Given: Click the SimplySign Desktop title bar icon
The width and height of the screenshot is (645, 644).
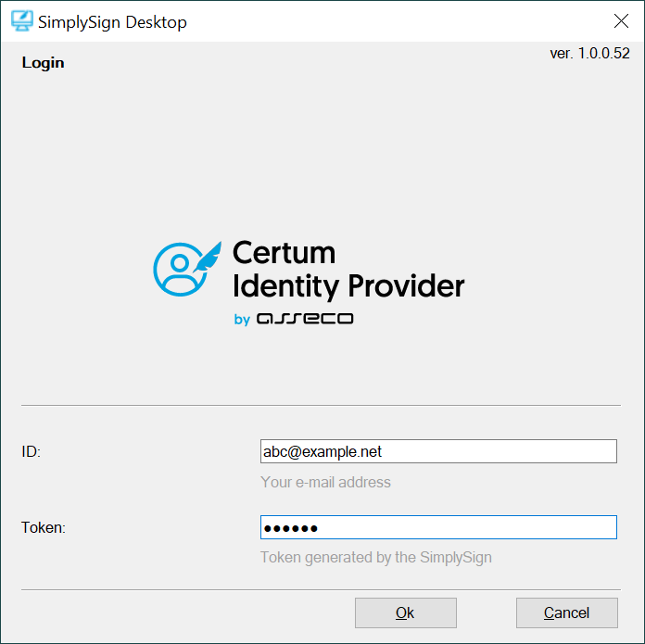Looking at the screenshot, I should (22, 21).
